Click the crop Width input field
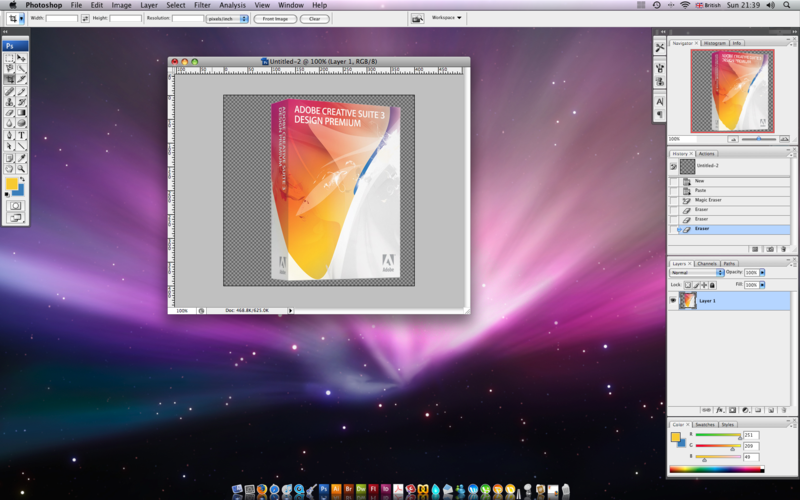 (62, 18)
